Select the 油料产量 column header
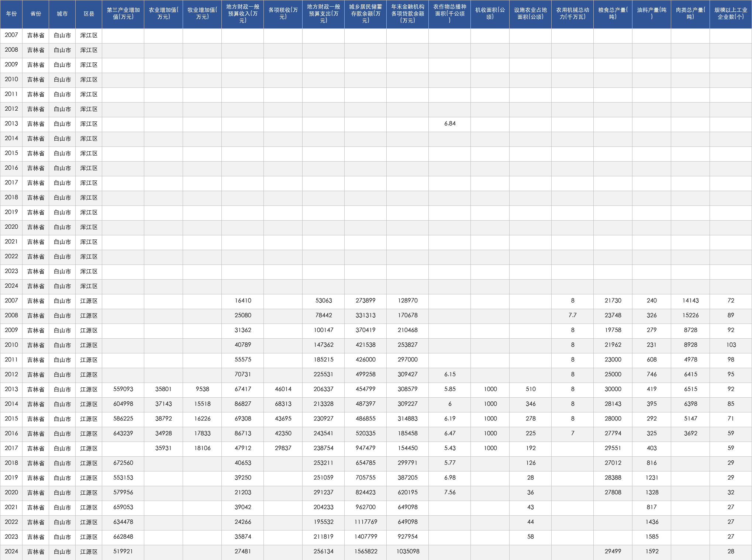The height and width of the screenshot is (560, 752). (x=652, y=14)
